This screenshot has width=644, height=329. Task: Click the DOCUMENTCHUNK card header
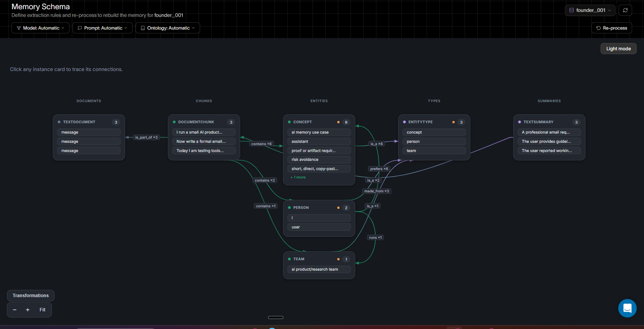point(204,122)
